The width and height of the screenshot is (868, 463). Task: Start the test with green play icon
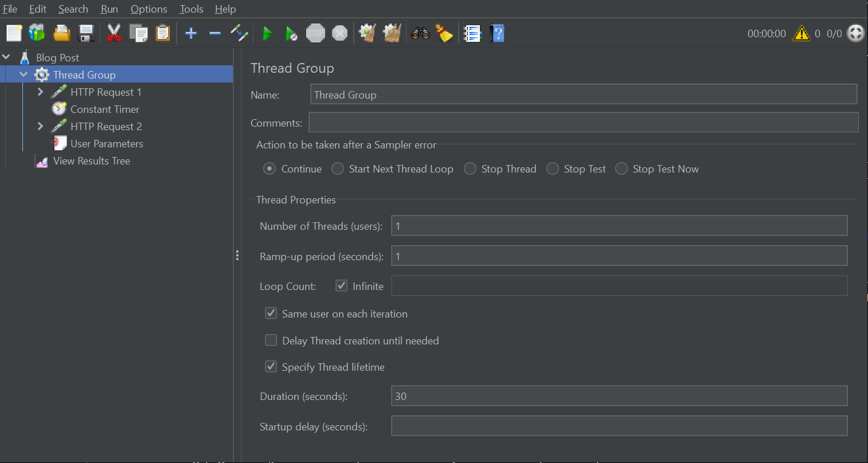tap(267, 34)
